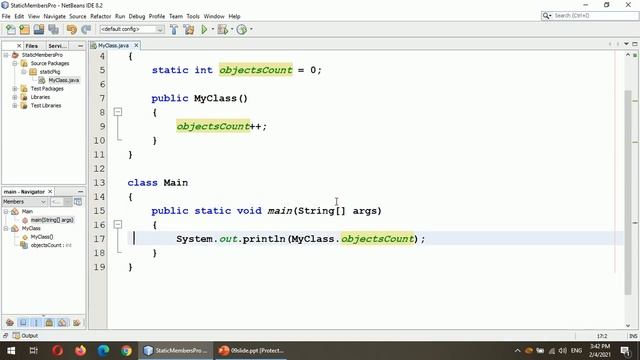Click the Save All toolbar icon
This screenshot has width=640, height=360.
click(x=53, y=29)
